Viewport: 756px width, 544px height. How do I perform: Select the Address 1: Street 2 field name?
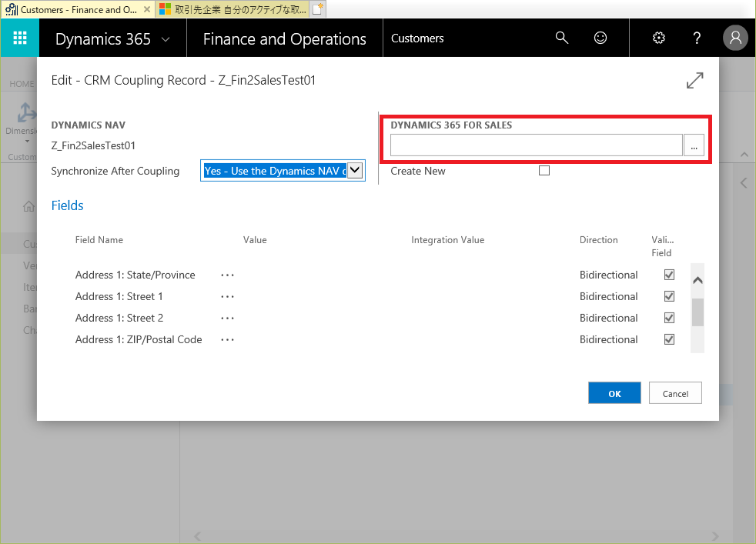[119, 318]
